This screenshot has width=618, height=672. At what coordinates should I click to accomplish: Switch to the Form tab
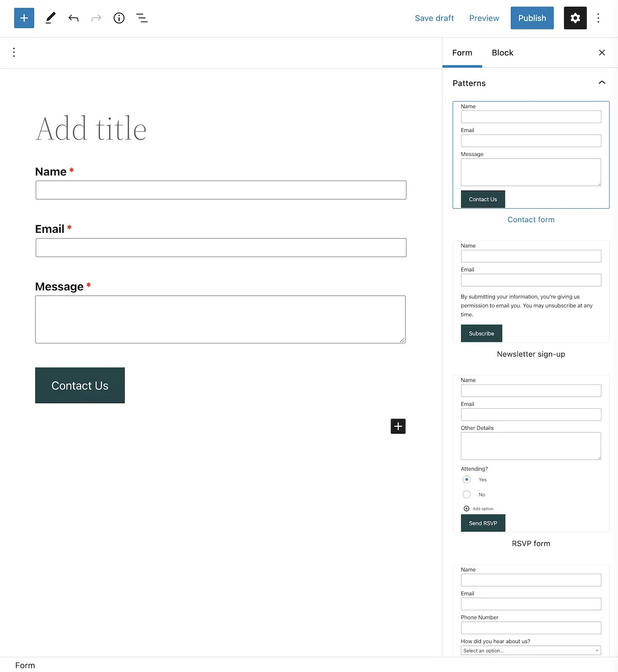coord(462,53)
